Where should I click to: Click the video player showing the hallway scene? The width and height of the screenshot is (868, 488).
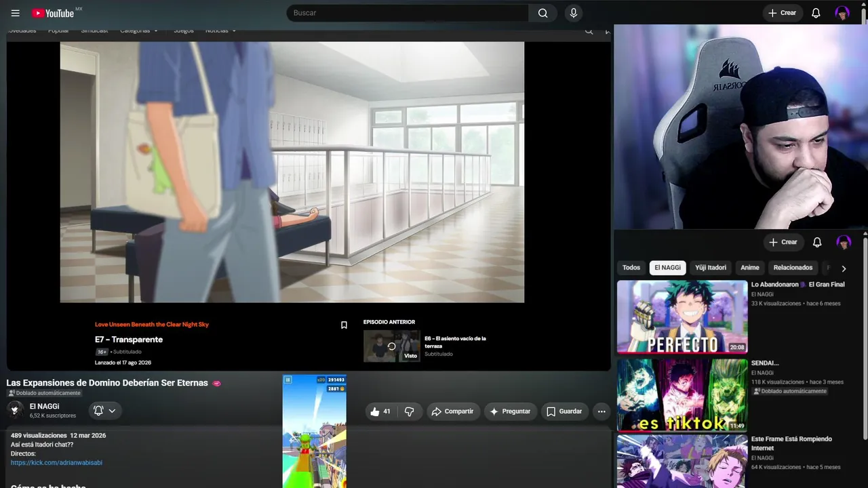click(292, 172)
